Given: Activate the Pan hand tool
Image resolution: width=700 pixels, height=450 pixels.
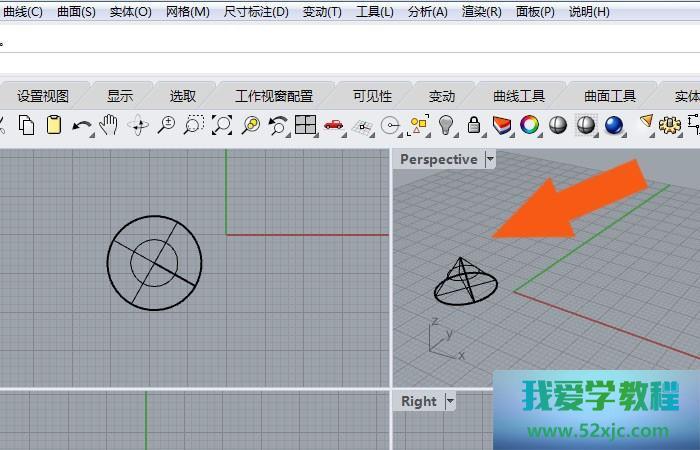Looking at the screenshot, I should click(x=109, y=125).
